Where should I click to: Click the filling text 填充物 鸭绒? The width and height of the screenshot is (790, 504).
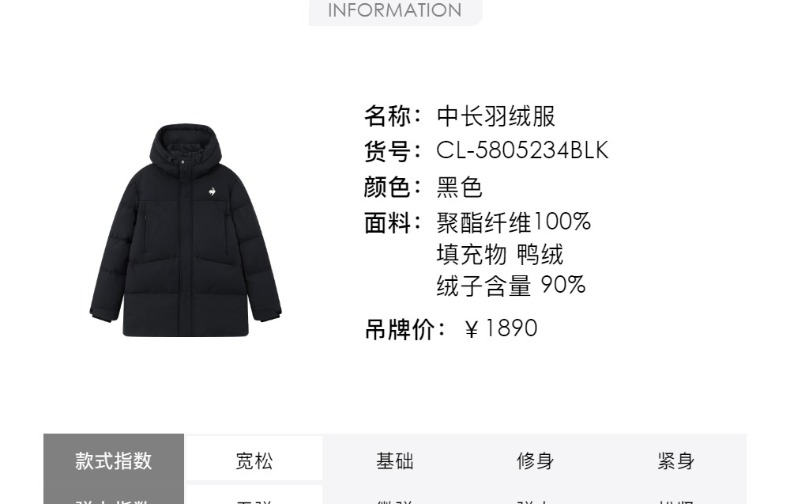tap(500, 254)
